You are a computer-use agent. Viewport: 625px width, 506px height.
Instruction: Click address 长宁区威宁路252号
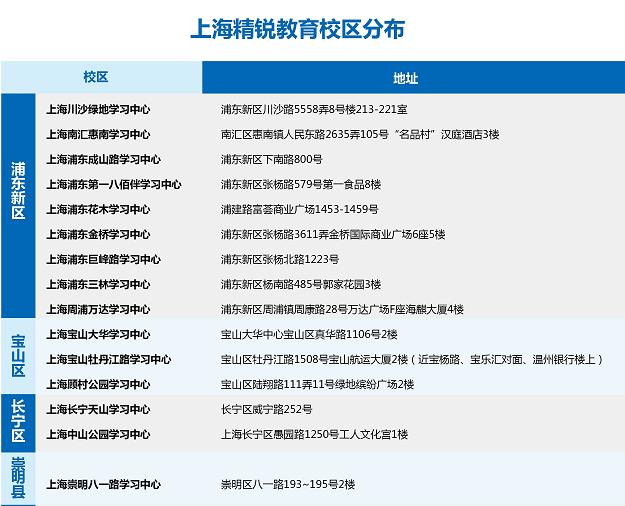[266, 410]
